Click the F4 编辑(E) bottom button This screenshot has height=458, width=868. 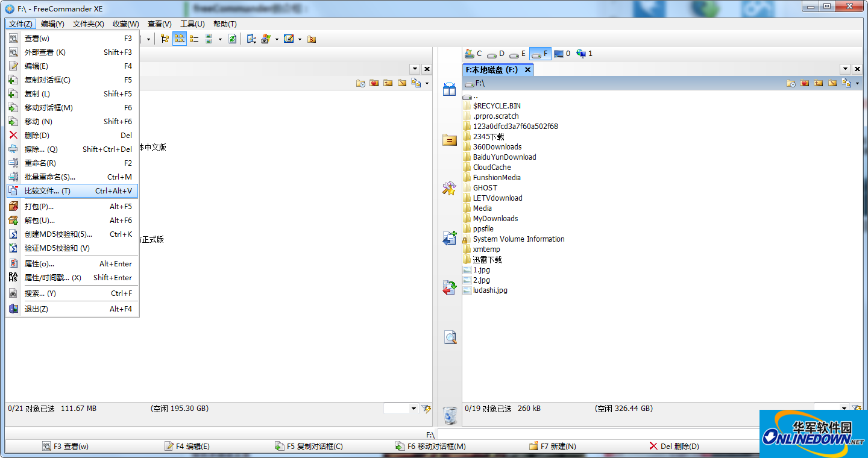[187, 447]
